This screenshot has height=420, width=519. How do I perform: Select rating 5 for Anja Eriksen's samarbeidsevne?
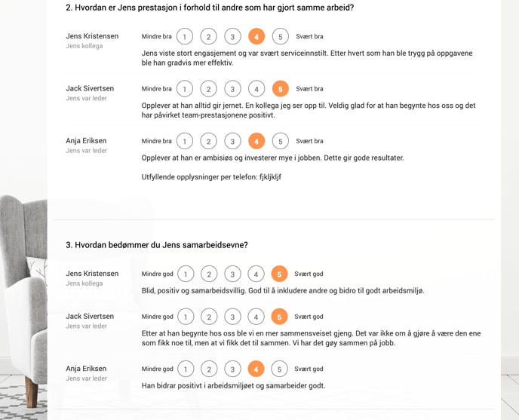(279, 369)
